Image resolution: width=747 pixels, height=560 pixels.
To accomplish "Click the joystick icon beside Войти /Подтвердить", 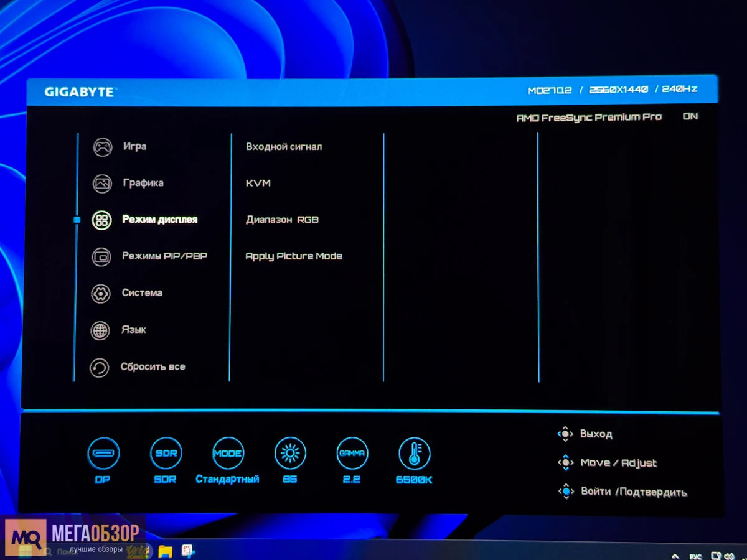I will point(565,491).
